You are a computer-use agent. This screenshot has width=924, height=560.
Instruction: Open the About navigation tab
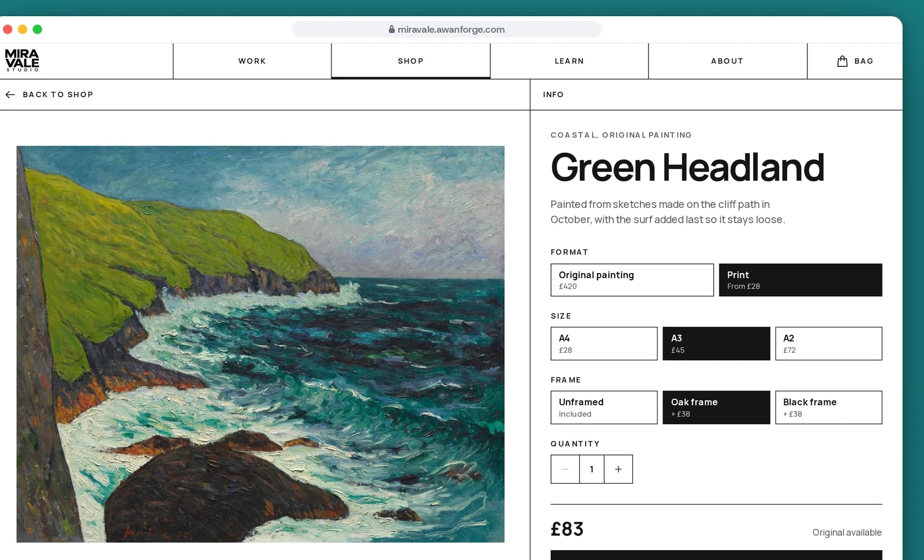pyautogui.click(x=728, y=61)
